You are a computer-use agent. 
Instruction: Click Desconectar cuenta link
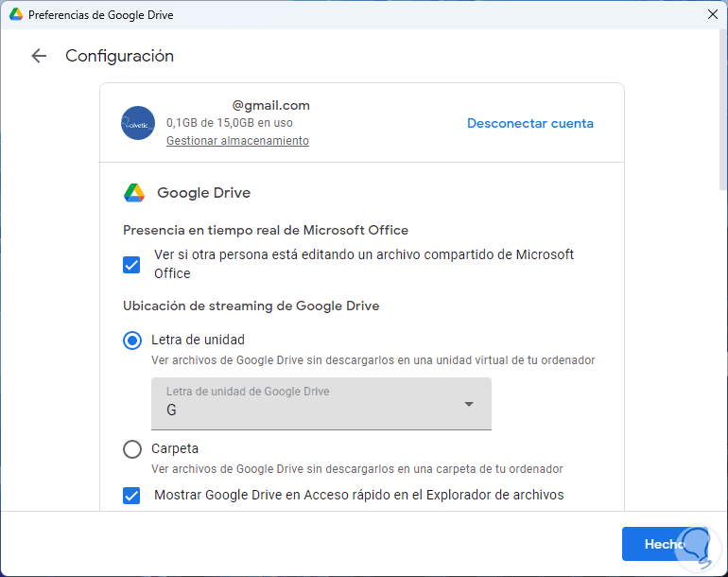coord(530,123)
